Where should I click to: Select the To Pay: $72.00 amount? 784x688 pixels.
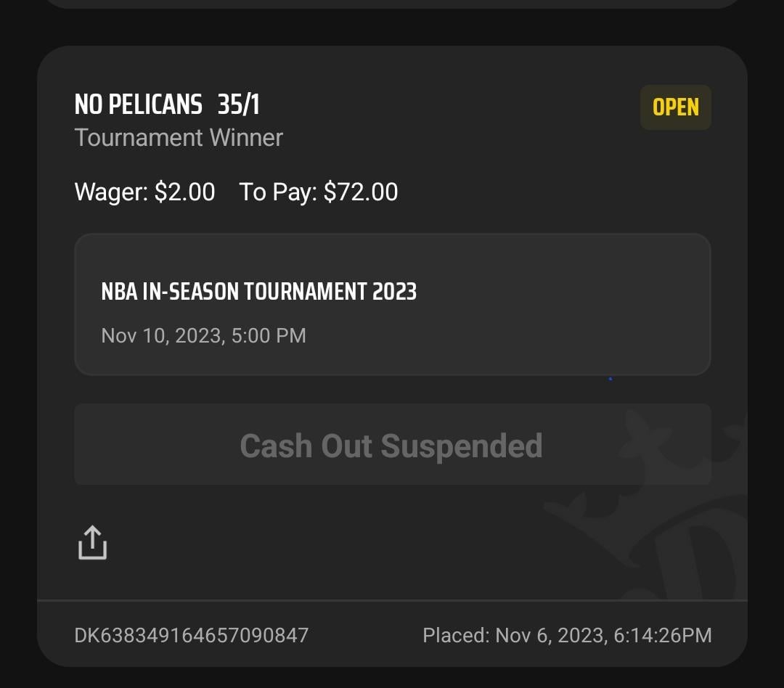click(361, 192)
